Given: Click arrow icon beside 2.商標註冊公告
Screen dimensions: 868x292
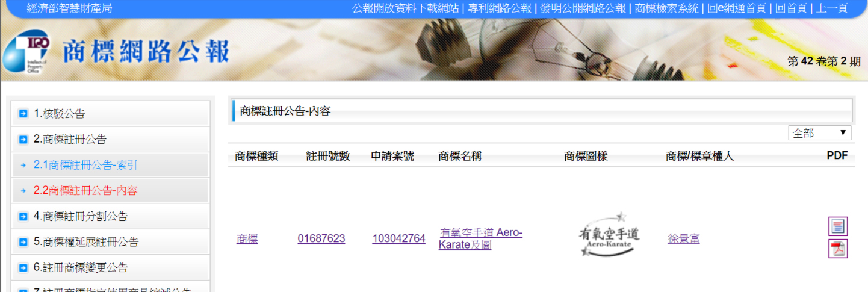Looking at the screenshot, I should coord(23,139).
